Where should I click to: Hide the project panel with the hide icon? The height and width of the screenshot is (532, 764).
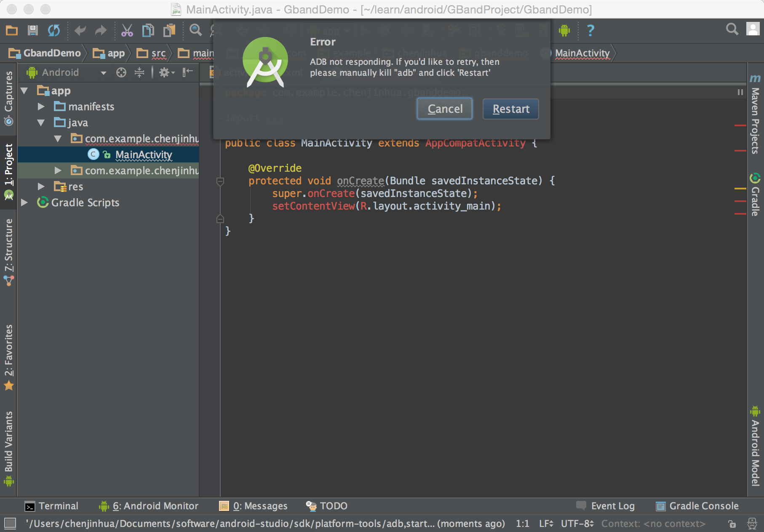click(x=187, y=72)
